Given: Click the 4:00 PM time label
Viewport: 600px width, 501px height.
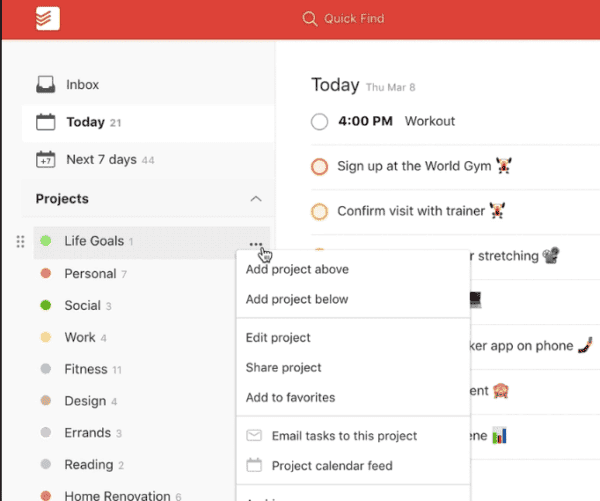Looking at the screenshot, I should tap(365, 121).
